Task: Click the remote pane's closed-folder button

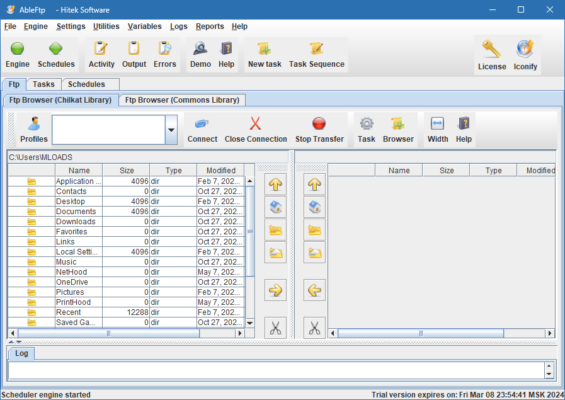Action: pyautogui.click(x=314, y=230)
